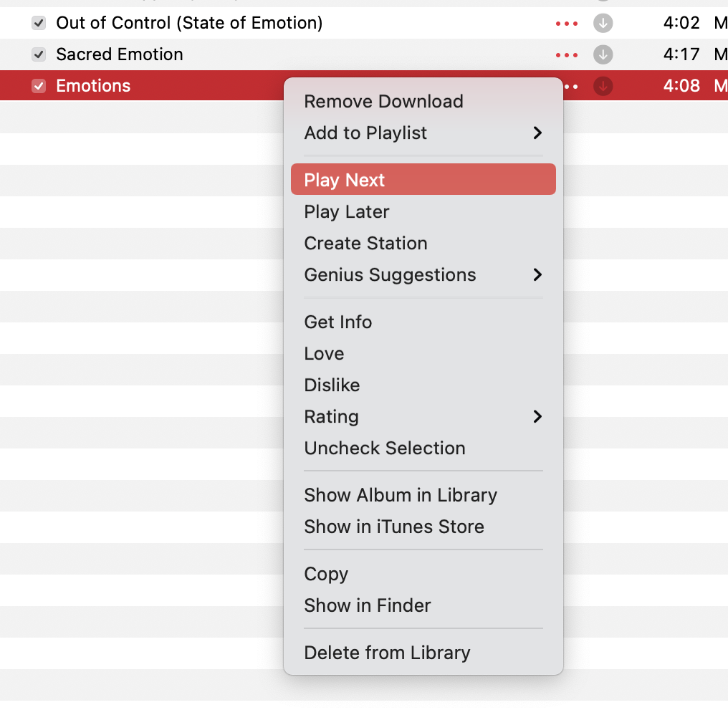The width and height of the screenshot is (728, 715).
Task: Open more options dots for Out of Control
Action: tap(567, 23)
